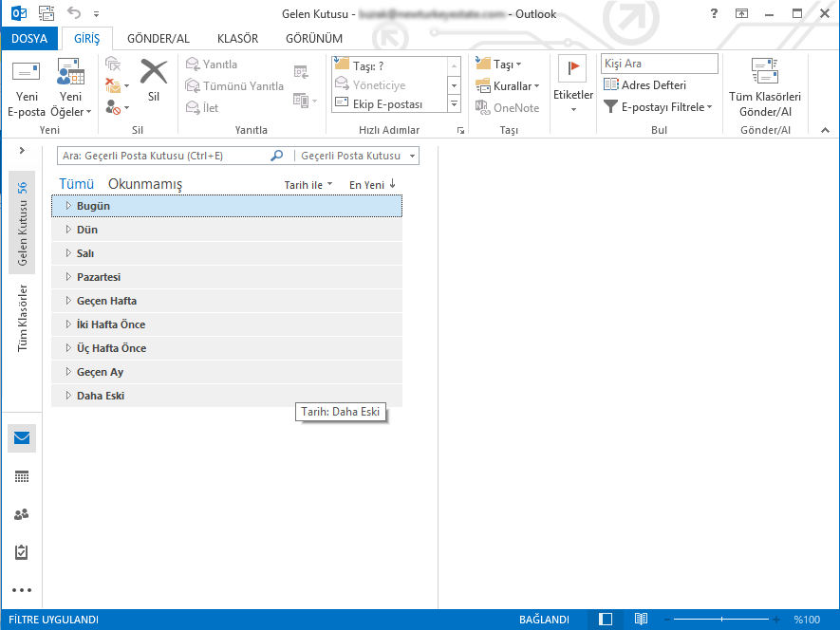Open the Adres Defteri address book

click(x=644, y=85)
